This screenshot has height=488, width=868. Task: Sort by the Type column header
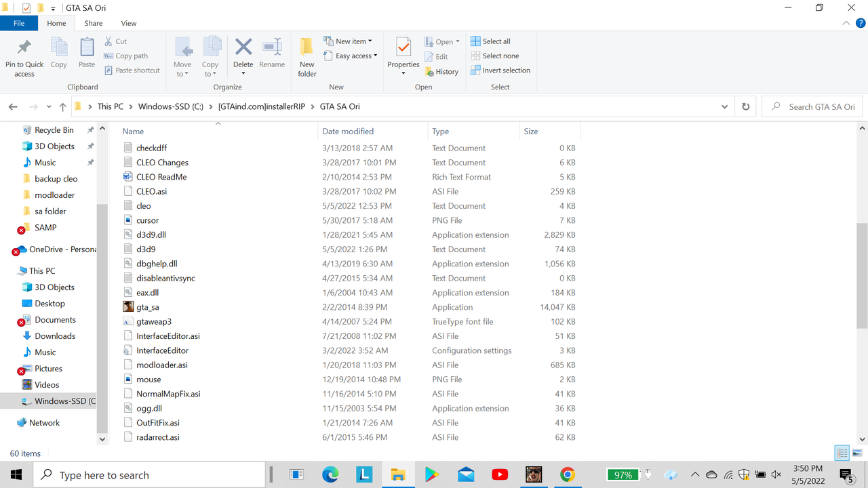tap(473, 131)
